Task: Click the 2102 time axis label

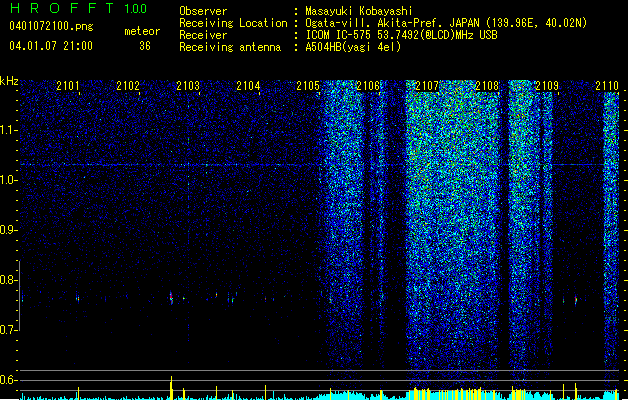Action: coord(128,86)
